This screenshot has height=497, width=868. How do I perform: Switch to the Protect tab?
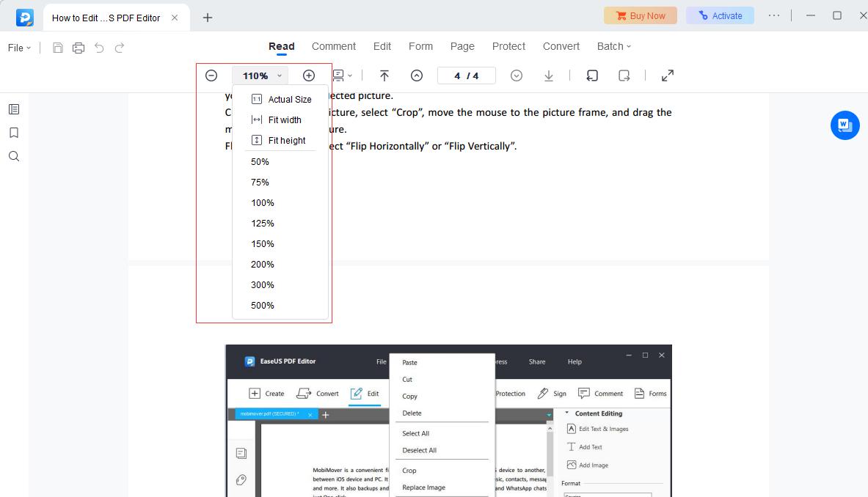[x=508, y=46]
